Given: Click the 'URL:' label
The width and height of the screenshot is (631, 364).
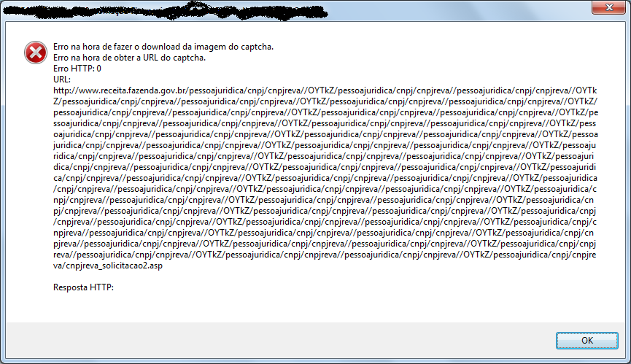Looking at the screenshot, I should point(61,80).
